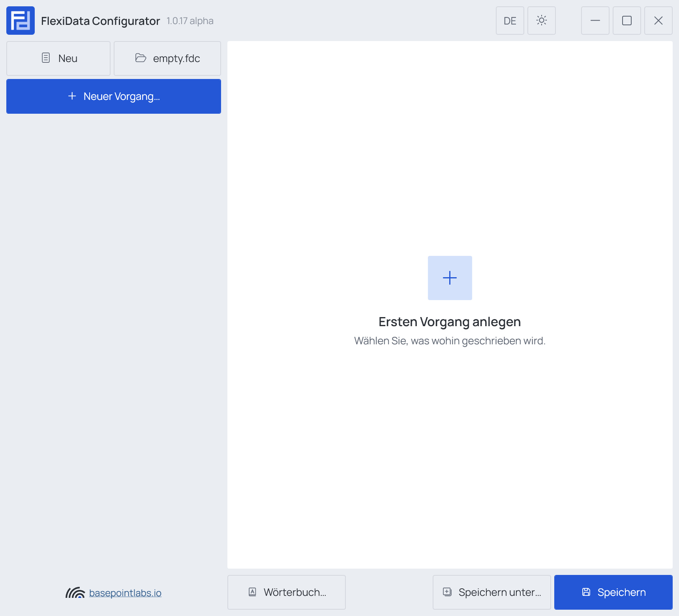Click the FlexiData Configurator logo icon
Image resolution: width=679 pixels, height=616 pixels.
tap(21, 21)
